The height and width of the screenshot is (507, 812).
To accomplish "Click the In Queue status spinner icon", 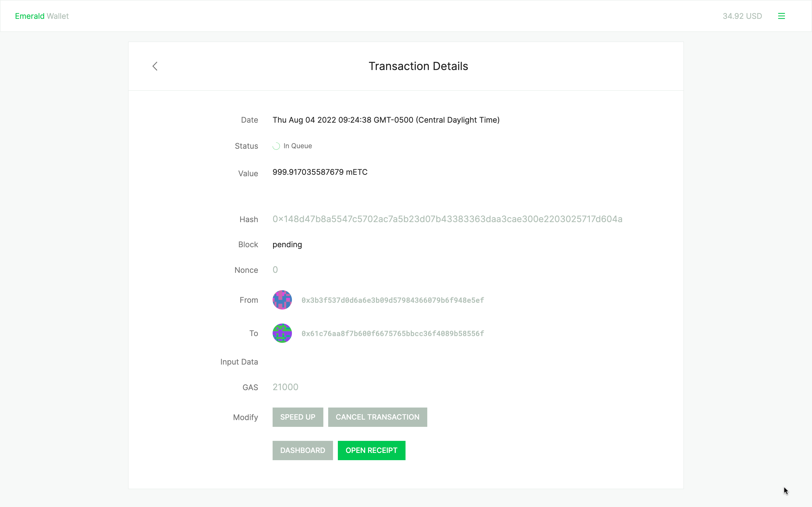I will coord(276,145).
